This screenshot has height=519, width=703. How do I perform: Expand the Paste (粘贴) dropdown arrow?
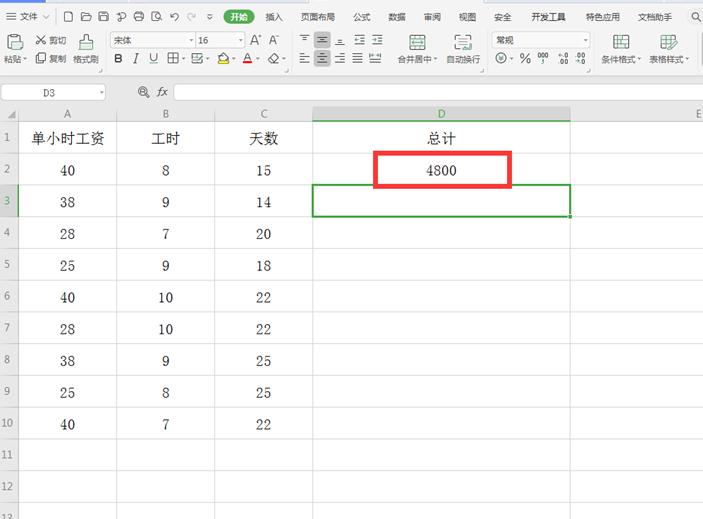pos(25,59)
